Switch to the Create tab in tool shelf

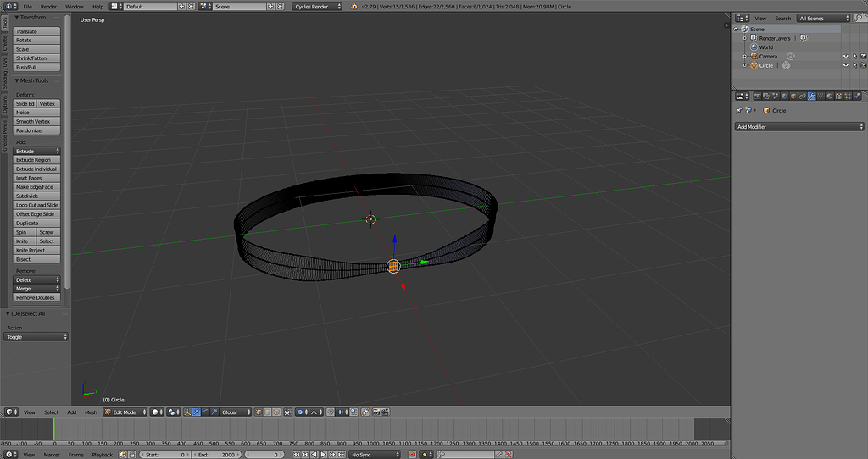(5, 43)
